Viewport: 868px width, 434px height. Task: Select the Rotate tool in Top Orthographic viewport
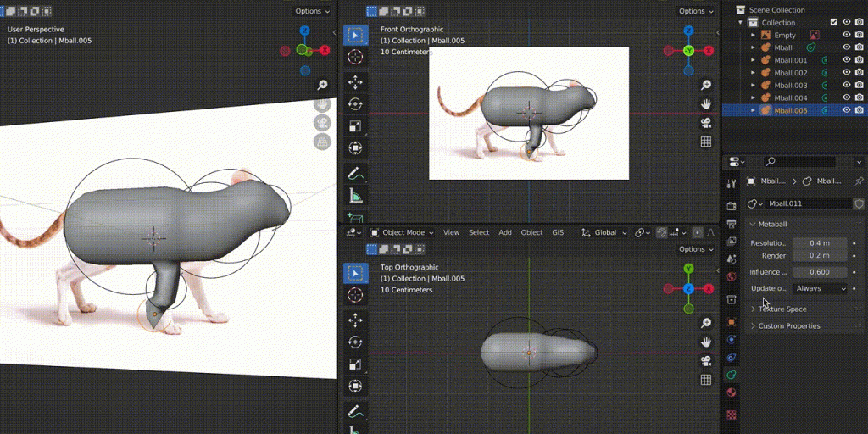355,342
